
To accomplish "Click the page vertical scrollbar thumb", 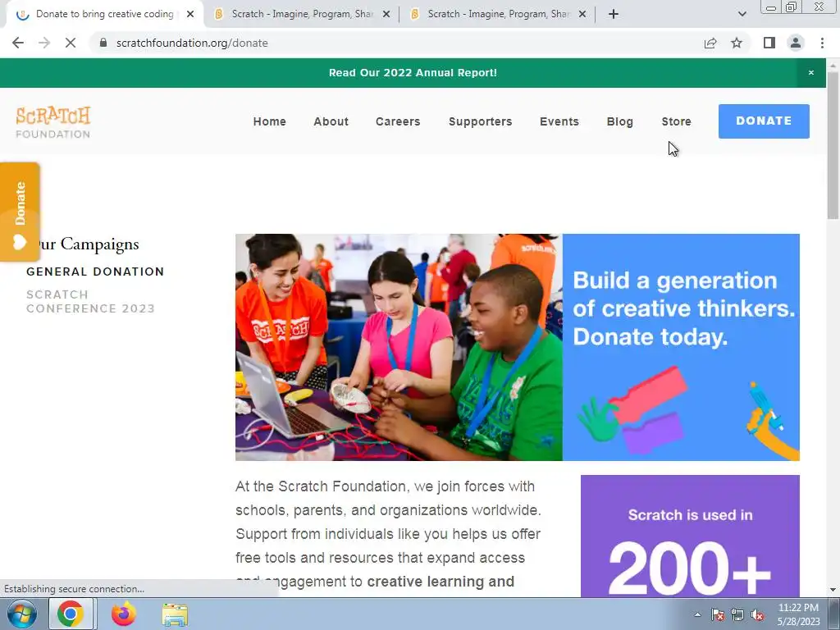I will pyautogui.click(x=833, y=144).
